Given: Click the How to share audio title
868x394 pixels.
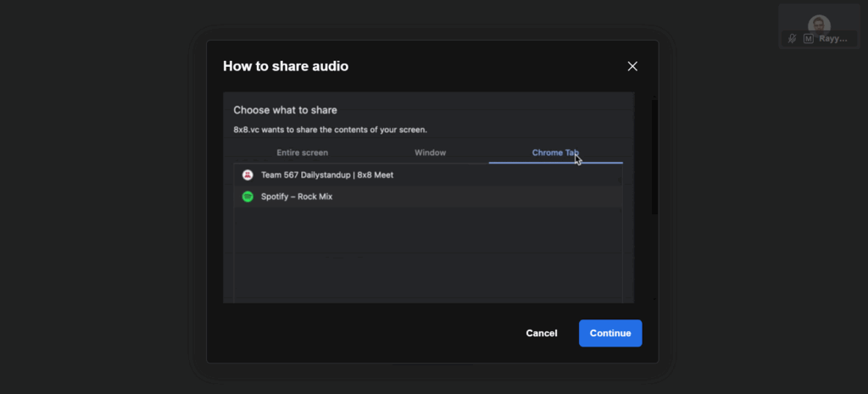Looking at the screenshot, I should point(285,66).
